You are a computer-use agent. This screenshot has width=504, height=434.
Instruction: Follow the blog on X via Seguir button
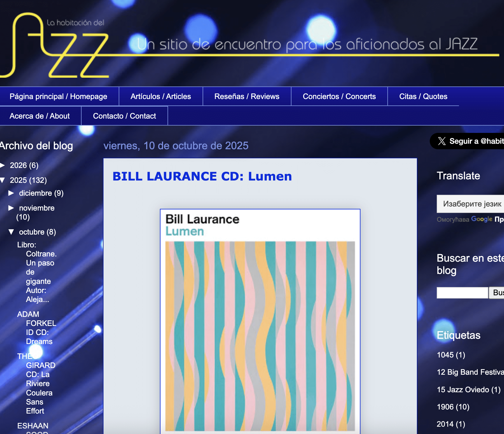pyautogui.click(x=467, y=141)
